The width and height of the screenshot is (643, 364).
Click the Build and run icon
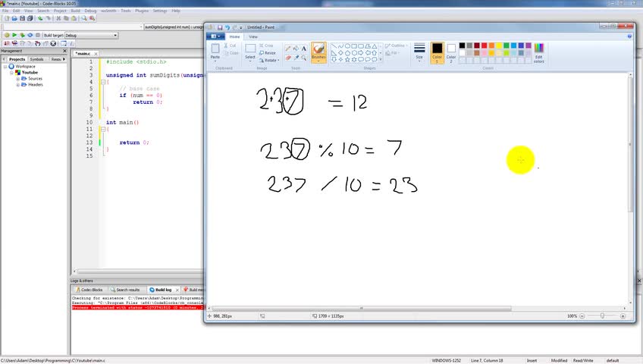pos(22,35)
